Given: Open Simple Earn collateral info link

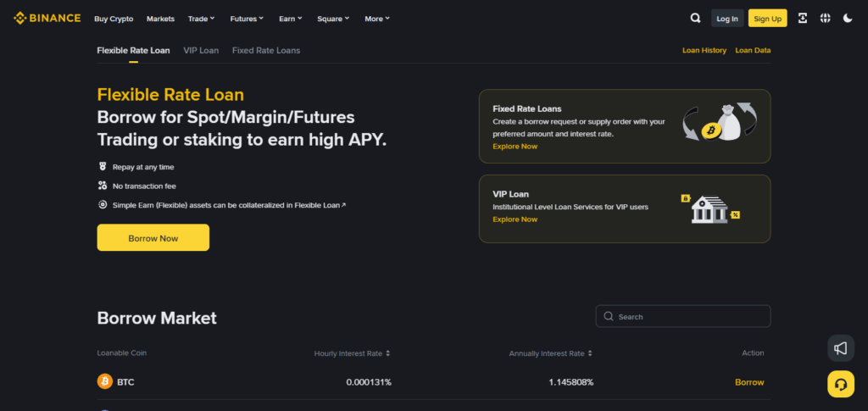Looking at the screenshot, I should 229,205.
